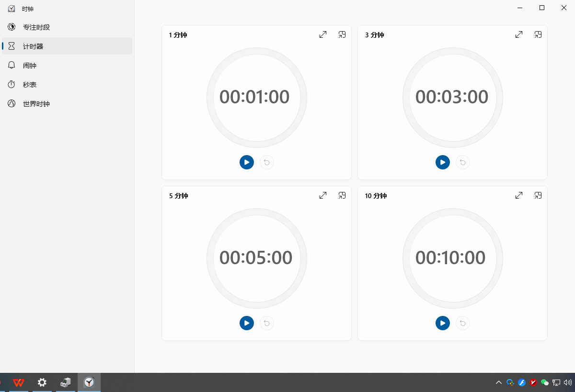This screenshot has width=575, height=392.
Task: Open the 秒表 section
Action: tap(67, 85)
